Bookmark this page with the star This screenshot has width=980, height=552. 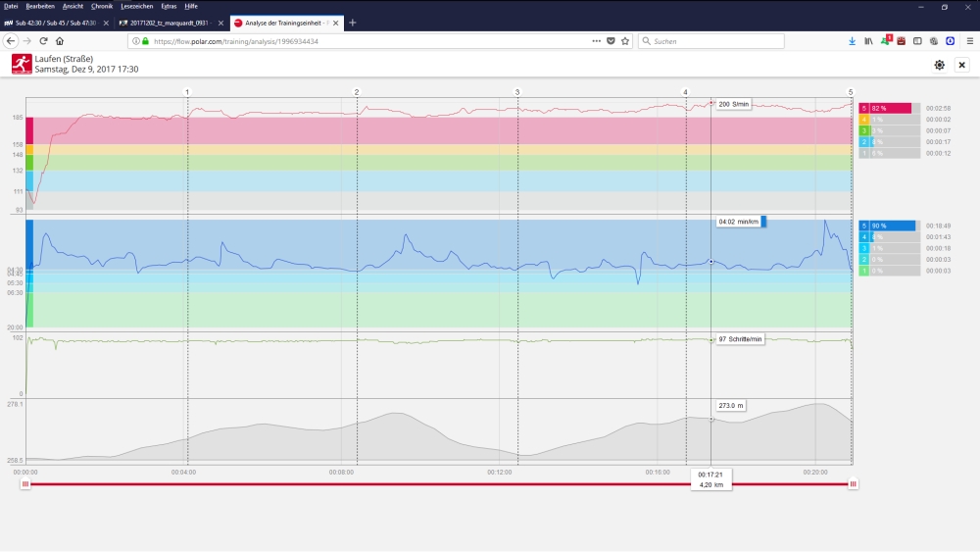coord(625,41)
